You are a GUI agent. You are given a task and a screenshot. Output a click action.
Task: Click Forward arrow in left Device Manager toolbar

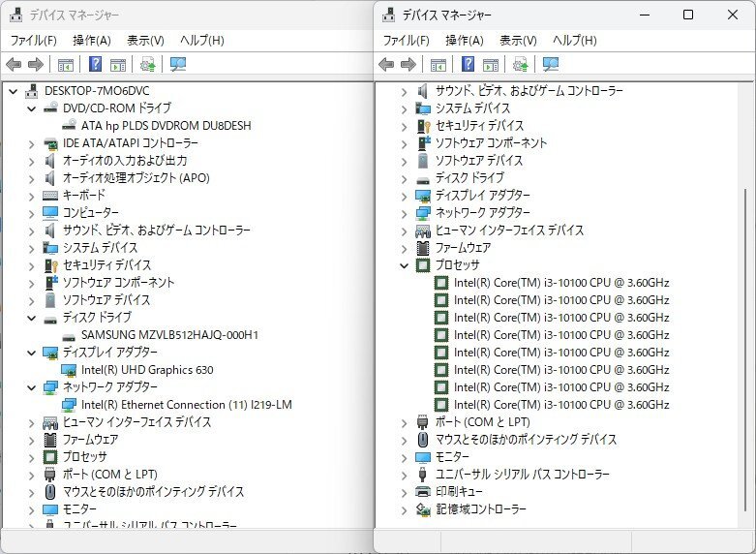[36, 64]
